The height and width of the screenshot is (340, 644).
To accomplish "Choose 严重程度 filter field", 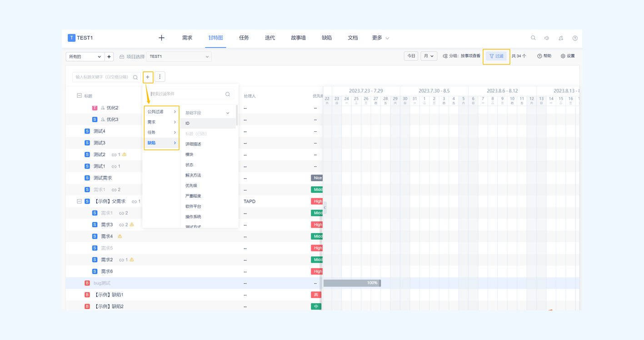I will [x=208, y=196].
